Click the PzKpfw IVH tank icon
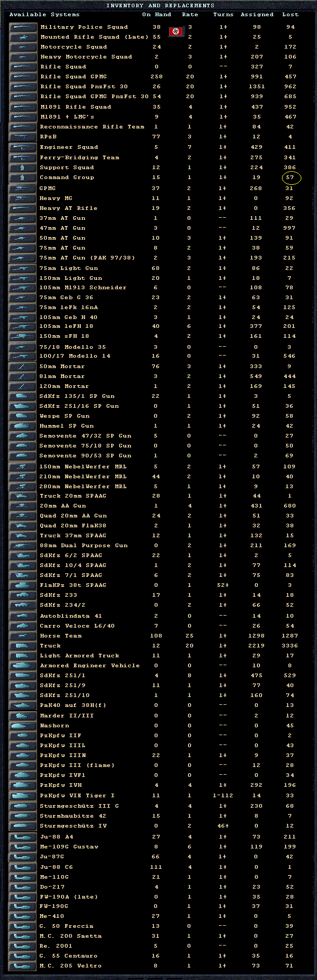Viewport: 317px width, 980px height. click(23, 785)
